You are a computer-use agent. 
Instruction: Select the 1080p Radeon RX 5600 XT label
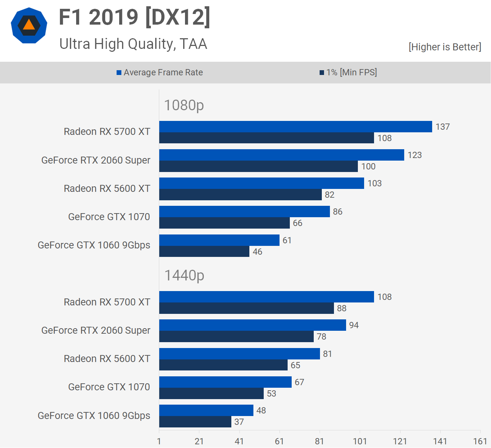(x=107, y=189)
